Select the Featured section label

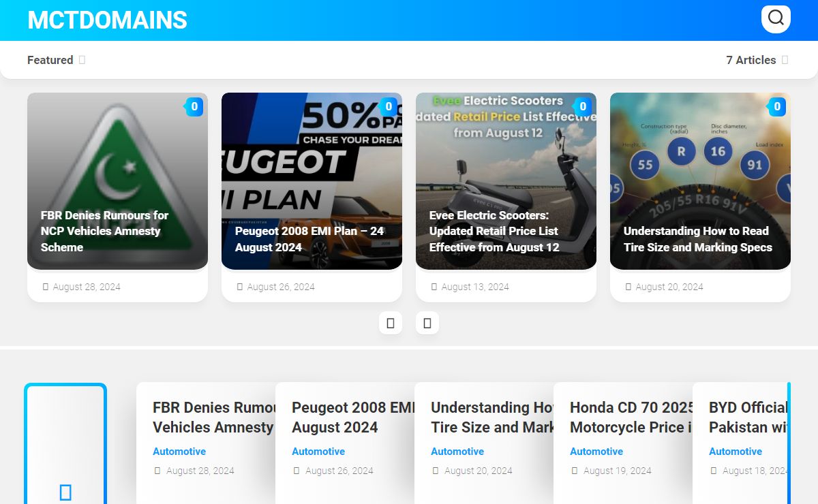(x=50, y=60)
